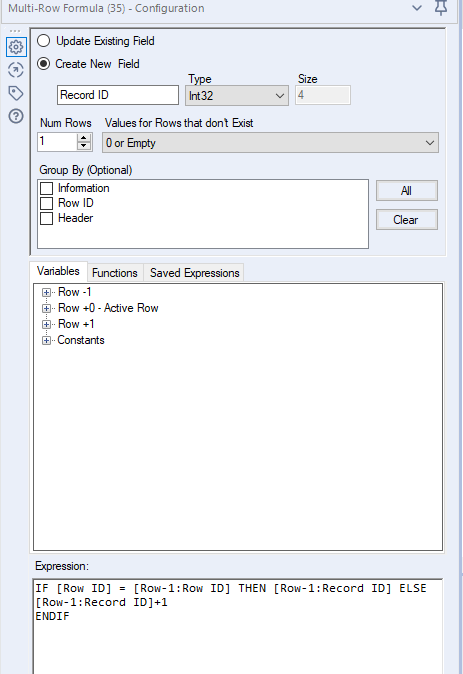
Task: Expand the Row -1 variables node
Action: [46, 292]
